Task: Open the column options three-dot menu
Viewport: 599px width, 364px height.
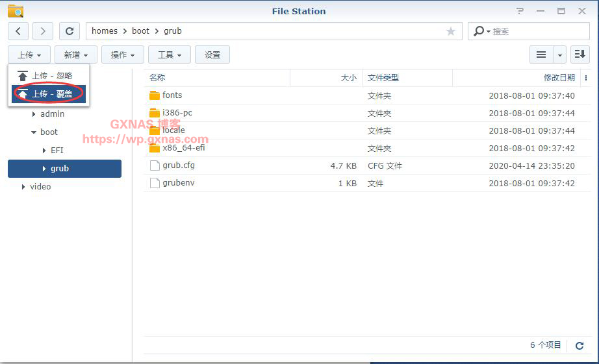Action: click(x=586, y=78)
